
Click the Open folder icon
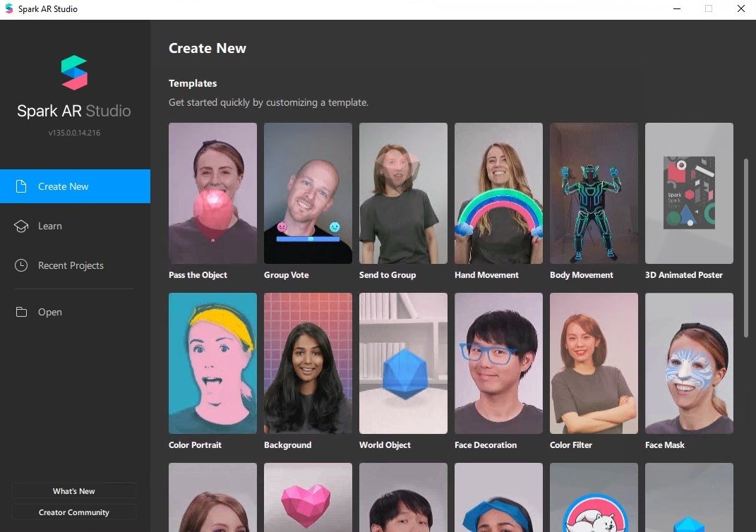tap(22, 312)
